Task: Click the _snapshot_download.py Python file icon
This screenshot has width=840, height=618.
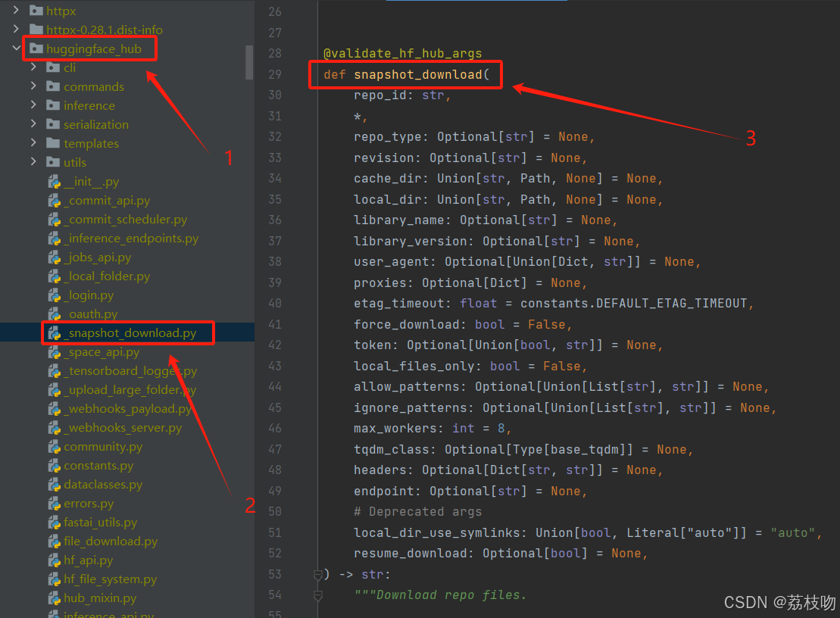Action: point(54,333)
